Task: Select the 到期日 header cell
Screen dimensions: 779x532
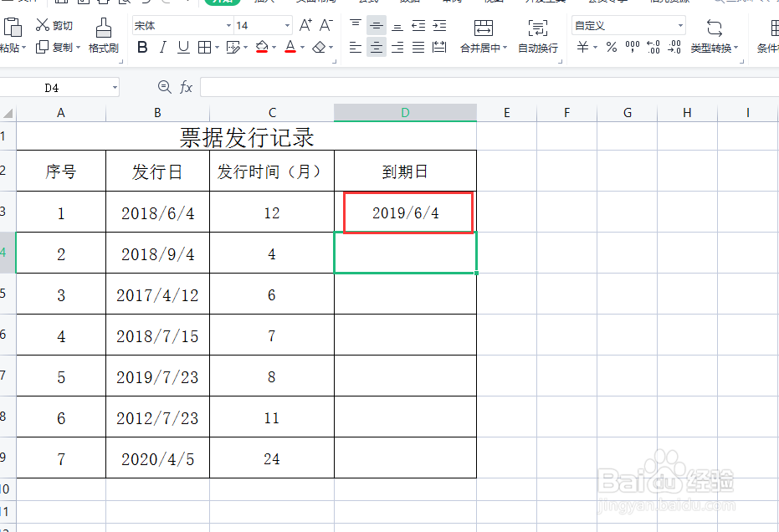Action: click(405, 171)
